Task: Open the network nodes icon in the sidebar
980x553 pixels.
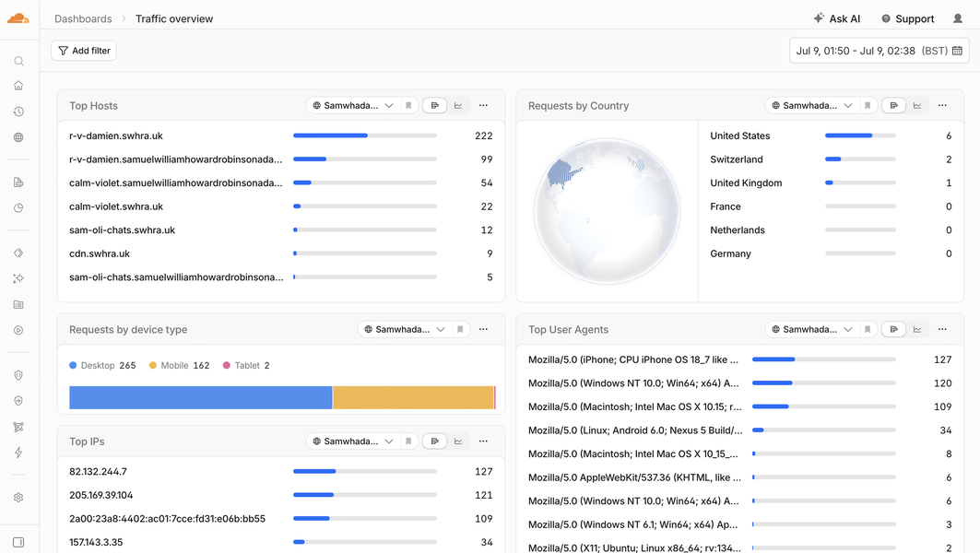Action: [x=18, y=427]
